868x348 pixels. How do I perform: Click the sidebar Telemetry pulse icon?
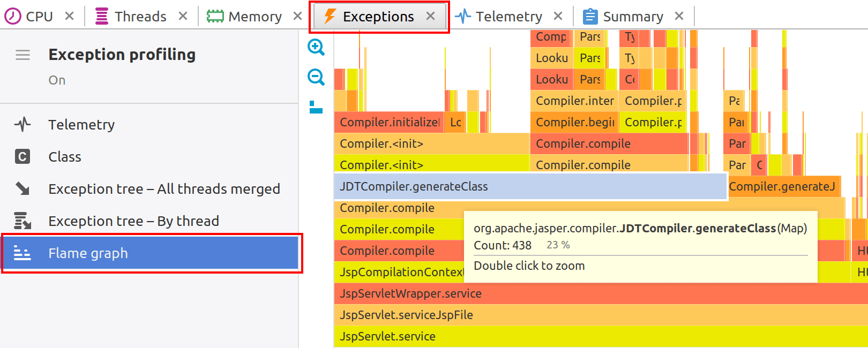pyautogui.click(x=23, y=125)
